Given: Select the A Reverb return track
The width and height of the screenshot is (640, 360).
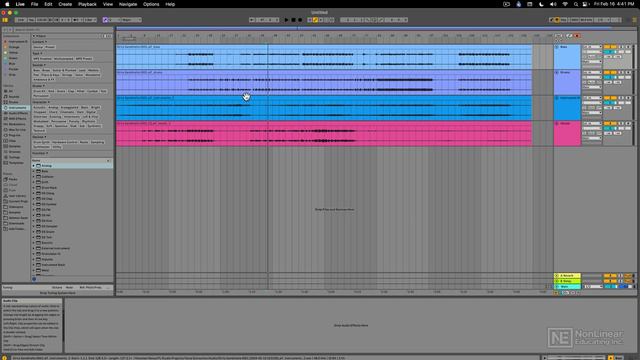Looking at the screenshot, I should pos(567,276).
